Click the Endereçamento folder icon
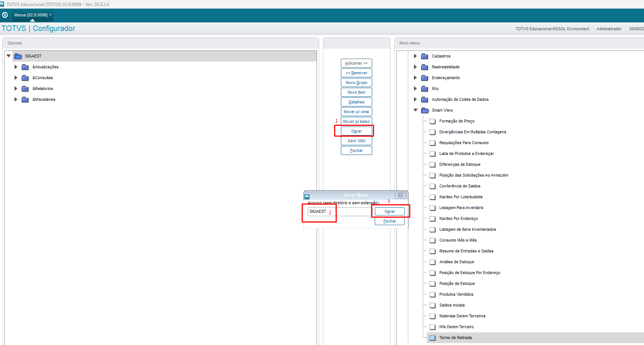Viewport: 644px width, 345px height. [x=424, y=78]
